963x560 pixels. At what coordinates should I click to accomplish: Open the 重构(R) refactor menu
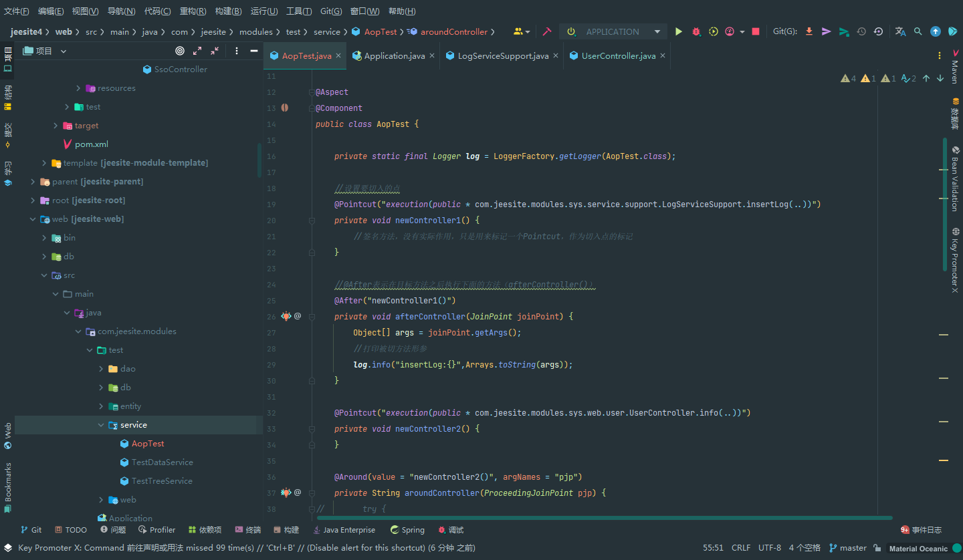pos(193,11)
